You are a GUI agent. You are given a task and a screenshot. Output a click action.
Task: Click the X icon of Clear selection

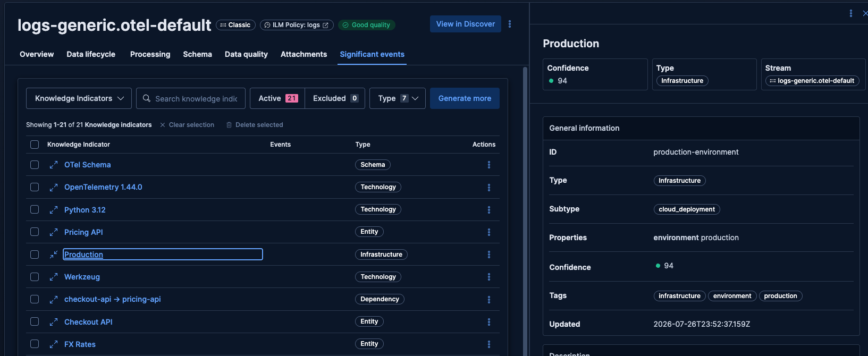point(163,125)
